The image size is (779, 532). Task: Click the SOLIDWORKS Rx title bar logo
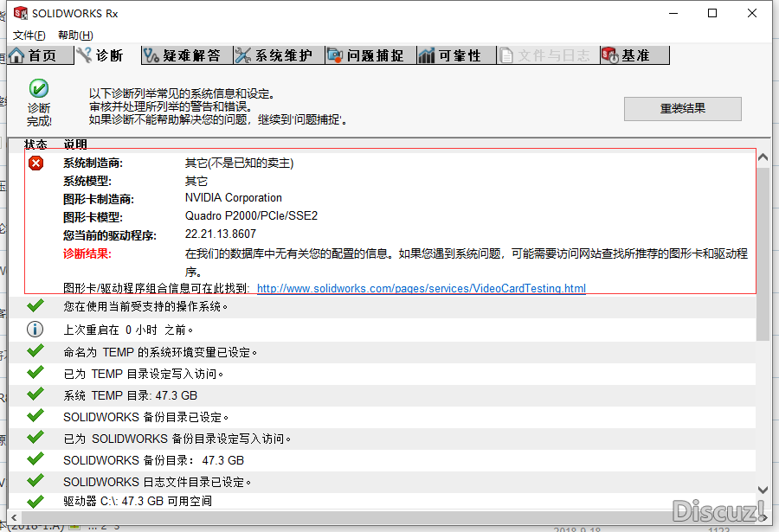coord(21,13)
